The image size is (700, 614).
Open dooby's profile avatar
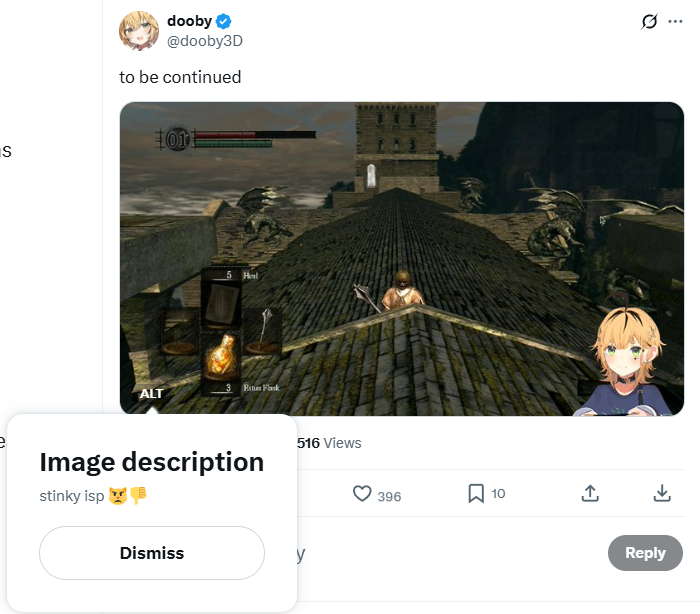click(x=139, y=31)
